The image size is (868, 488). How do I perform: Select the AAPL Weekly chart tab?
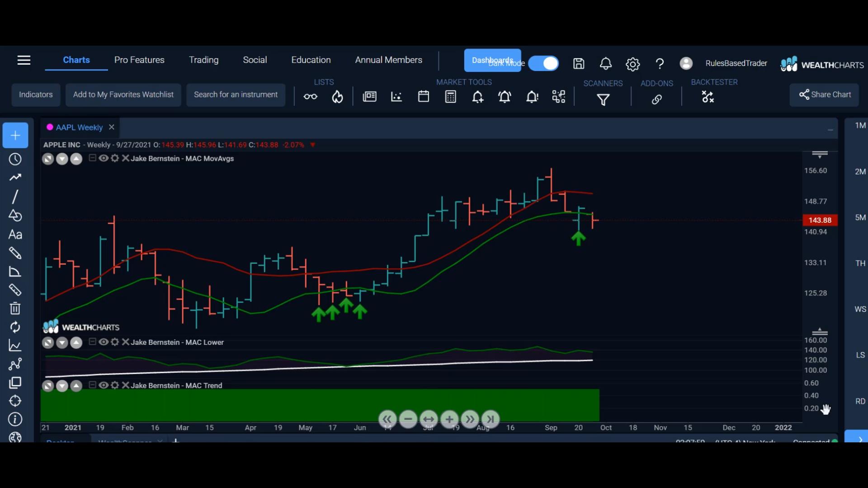pos(79,127)
